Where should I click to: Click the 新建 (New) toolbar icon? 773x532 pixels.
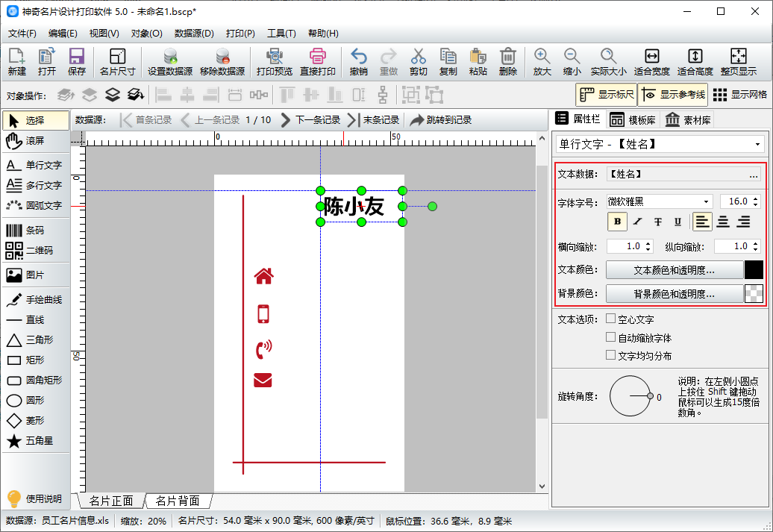click(16, 62)
